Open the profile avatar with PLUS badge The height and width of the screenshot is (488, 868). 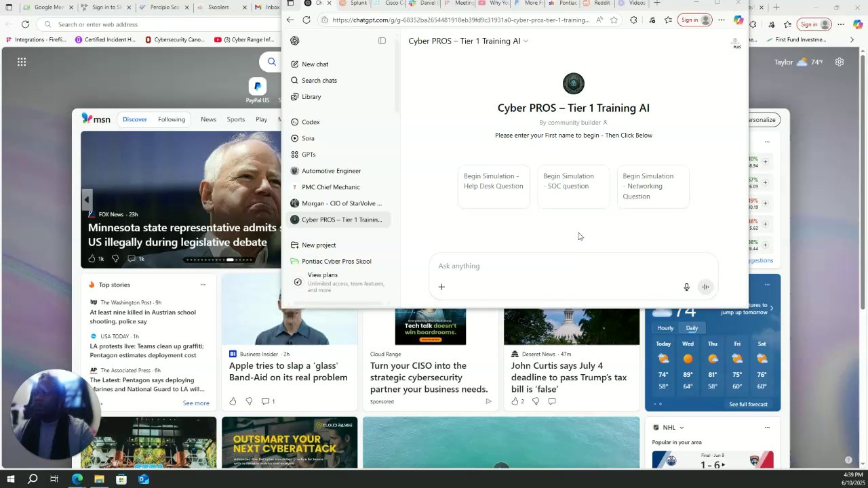point(736,43)
